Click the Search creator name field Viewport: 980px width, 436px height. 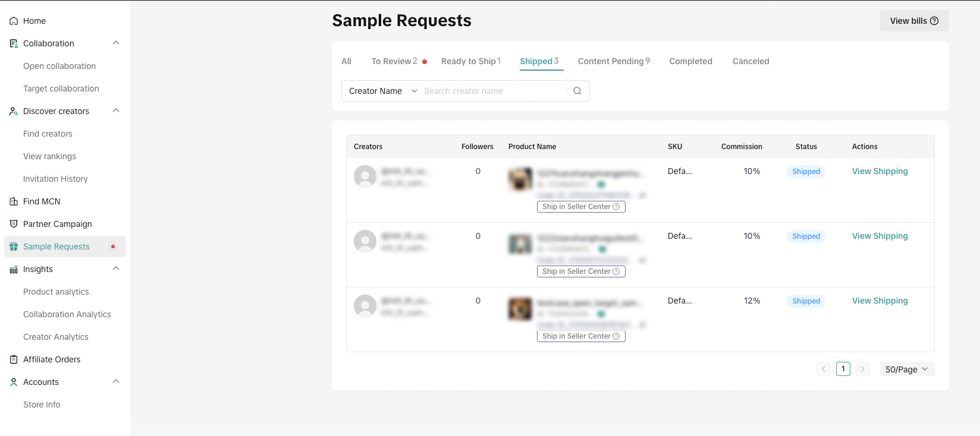click(494, 91)
